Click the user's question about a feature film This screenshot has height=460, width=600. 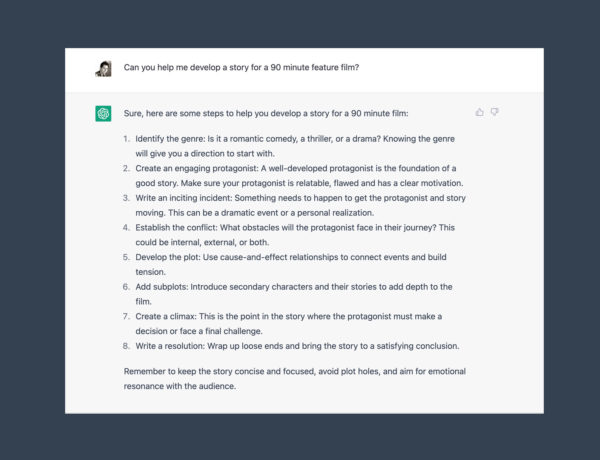(241, 68)
